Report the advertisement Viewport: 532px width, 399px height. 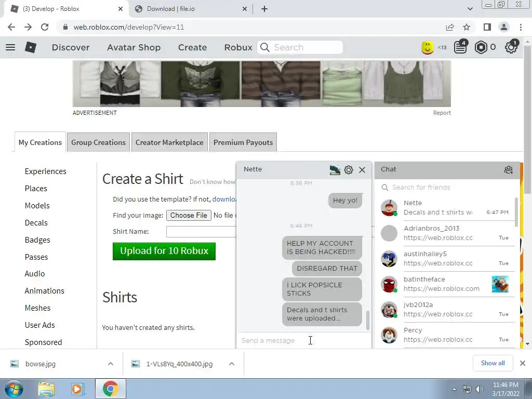click(x=442, y=113)
